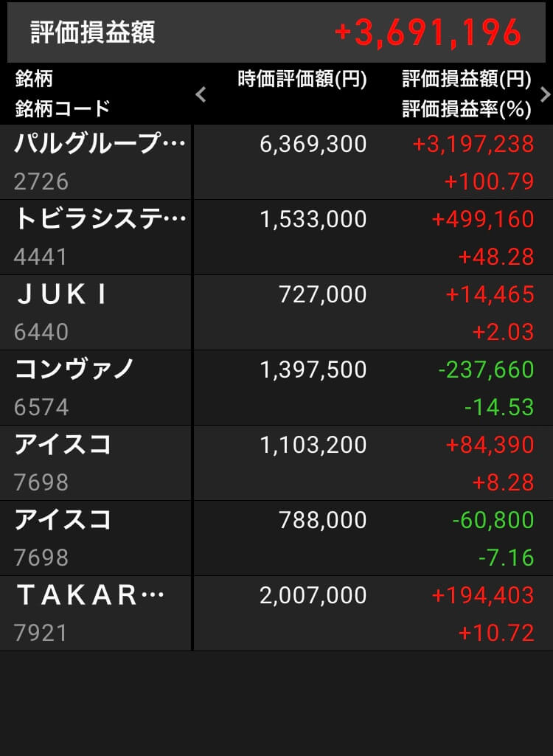Tap the 時価評価額(円) column header
Screen dimensions: 553x756
click(302, 79)
